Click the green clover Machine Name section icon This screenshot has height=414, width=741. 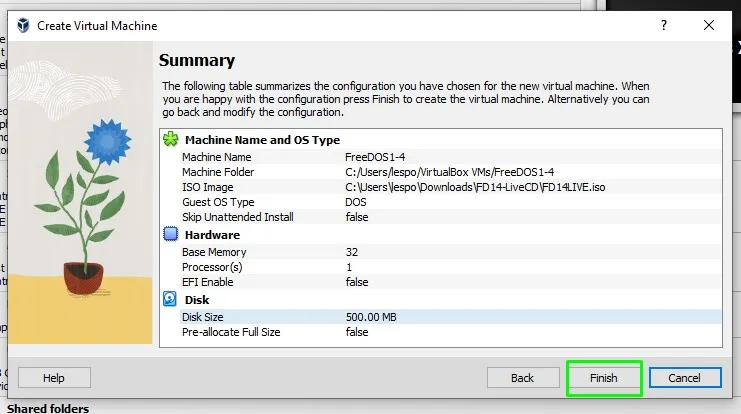pos(171,139)
